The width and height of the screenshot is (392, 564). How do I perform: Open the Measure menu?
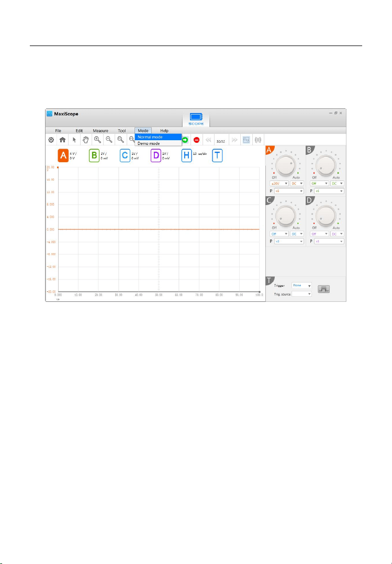click(x=100, y=131)
